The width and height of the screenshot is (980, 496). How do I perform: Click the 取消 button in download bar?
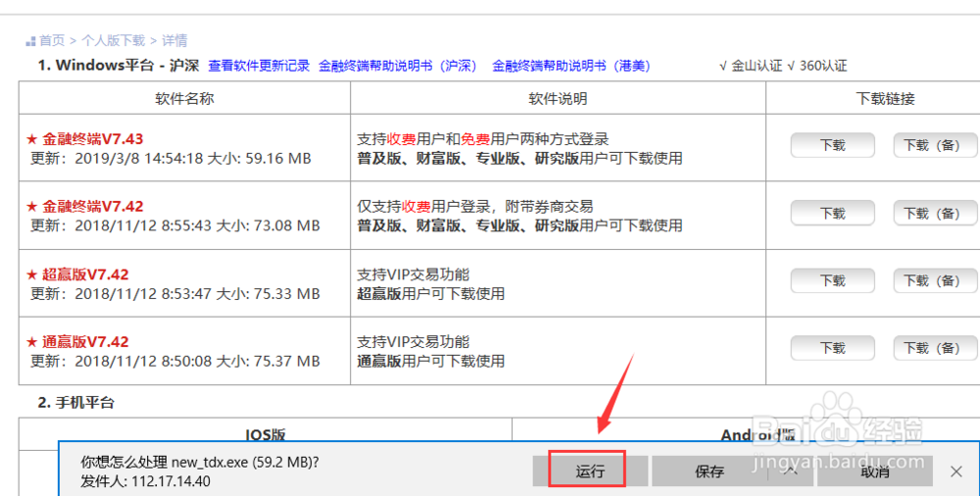(x=875, y=471)
